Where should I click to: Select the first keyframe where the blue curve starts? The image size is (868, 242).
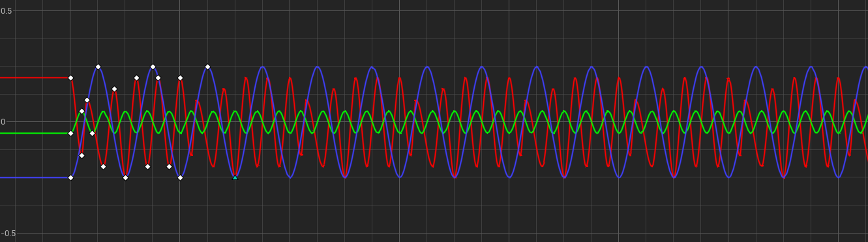point(70,177)
